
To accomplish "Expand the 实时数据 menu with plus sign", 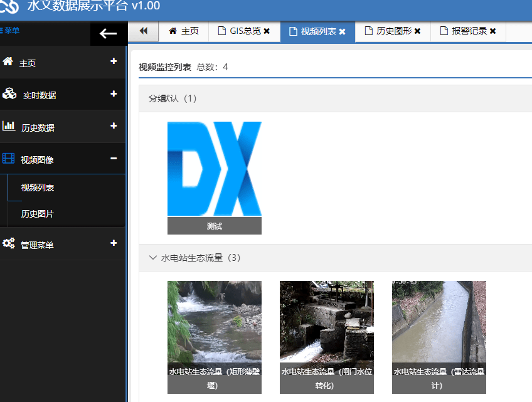I will [x=114, y=93].
